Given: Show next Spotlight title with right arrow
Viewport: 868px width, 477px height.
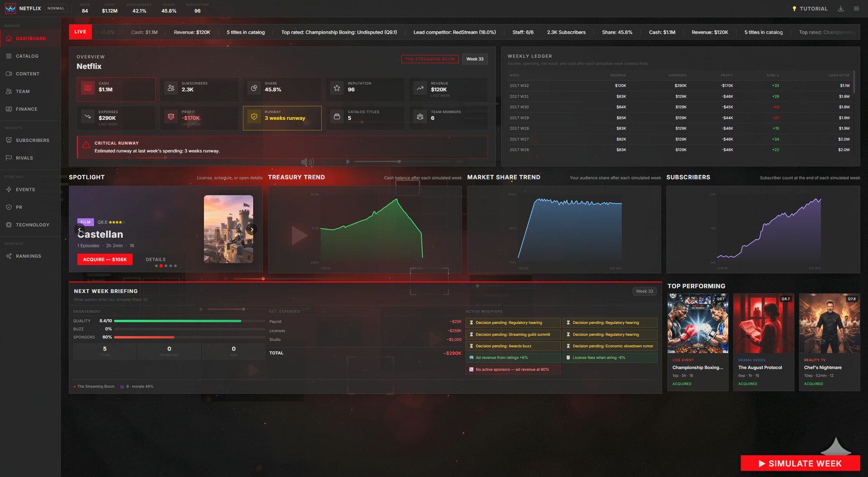Looking at the screenshot, I should click(252, 230).
